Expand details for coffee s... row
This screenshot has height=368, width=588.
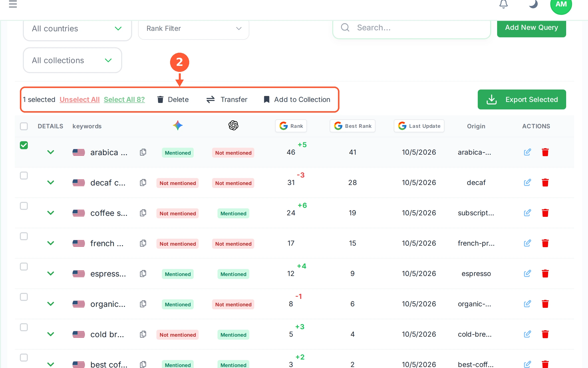point(51,213)
